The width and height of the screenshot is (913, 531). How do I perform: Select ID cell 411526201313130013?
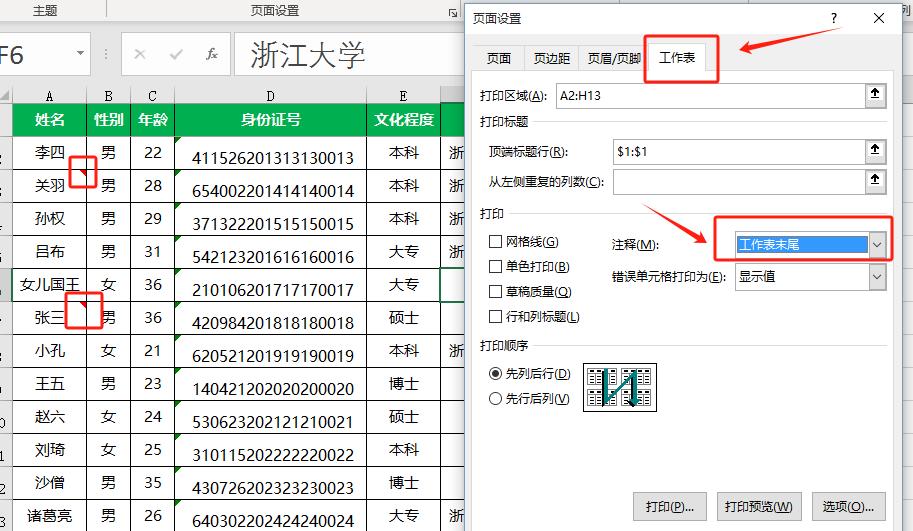(x=270, y=153)
